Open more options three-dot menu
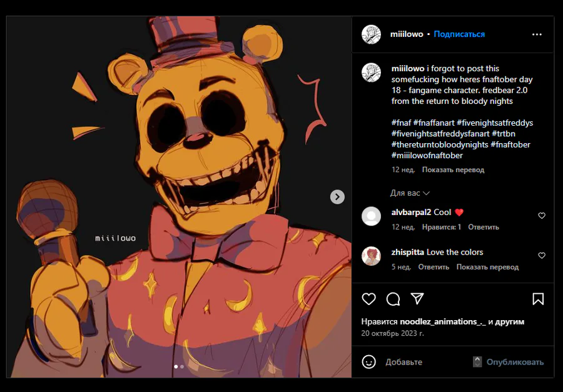This screenshot has height=392, width=563. (x=537, y=34)
